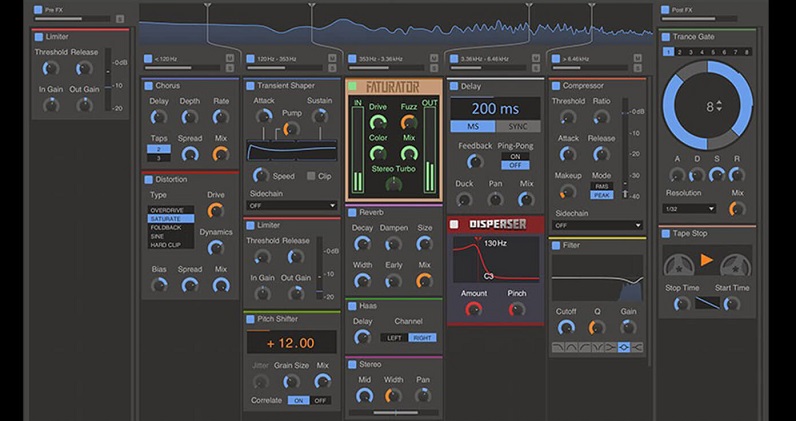Click the Faturator green power square
Image resolution: width=796 pixels, height=421 pixels.
tap(352, 86)
